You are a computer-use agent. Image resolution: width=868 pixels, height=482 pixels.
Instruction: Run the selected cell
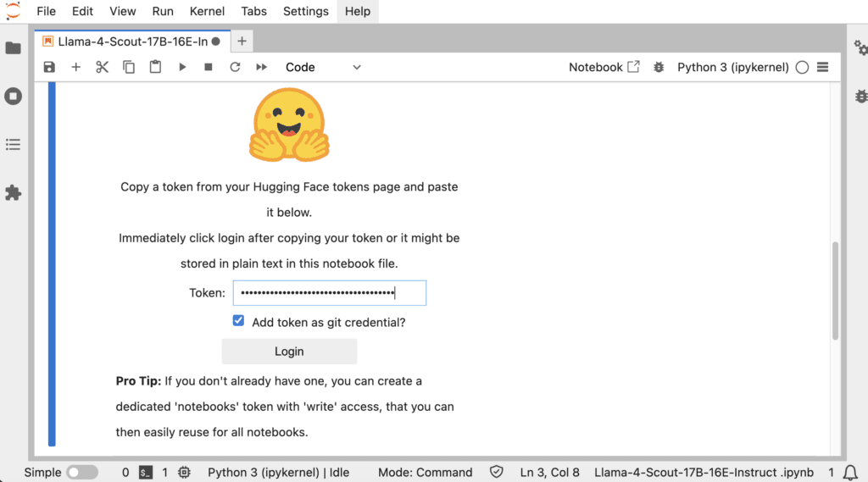182,67
